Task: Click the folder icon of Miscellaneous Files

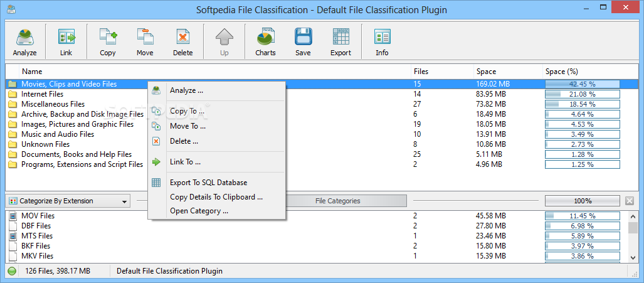Action: coord(13,104)
